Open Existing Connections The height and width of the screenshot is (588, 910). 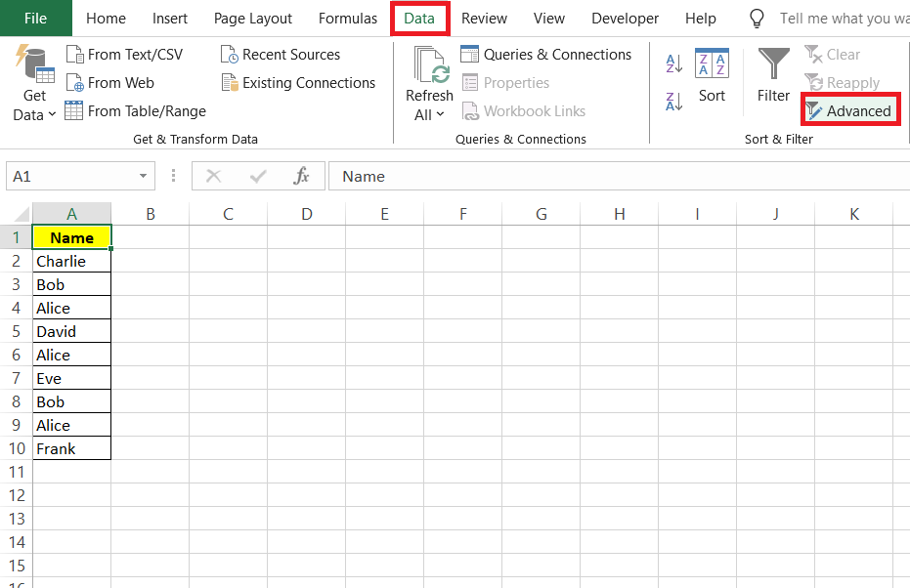[x=298, y=83]
